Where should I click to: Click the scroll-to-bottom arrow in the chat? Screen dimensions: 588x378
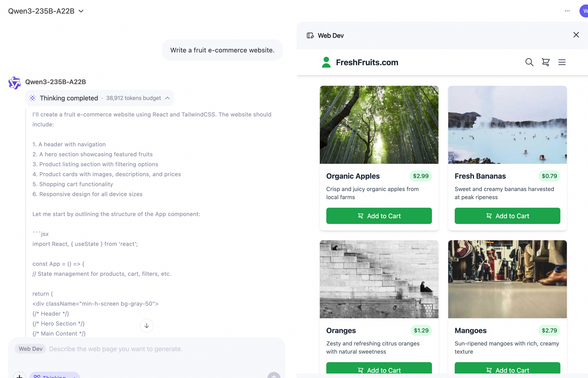tap(146, 326)
